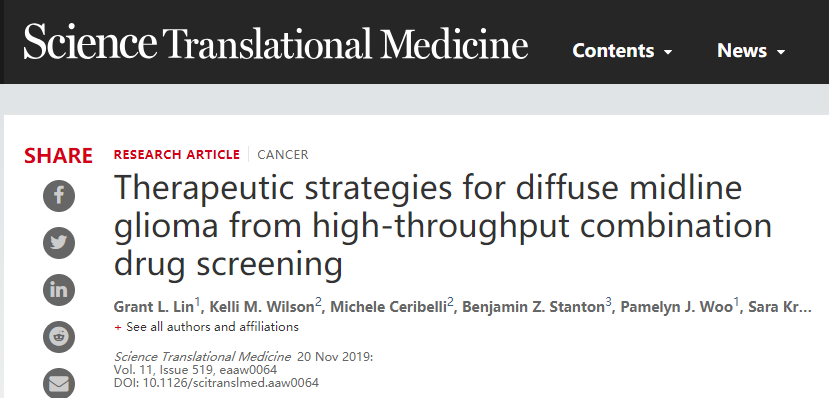Expand See all authors and affiliations

click(212, 327)
